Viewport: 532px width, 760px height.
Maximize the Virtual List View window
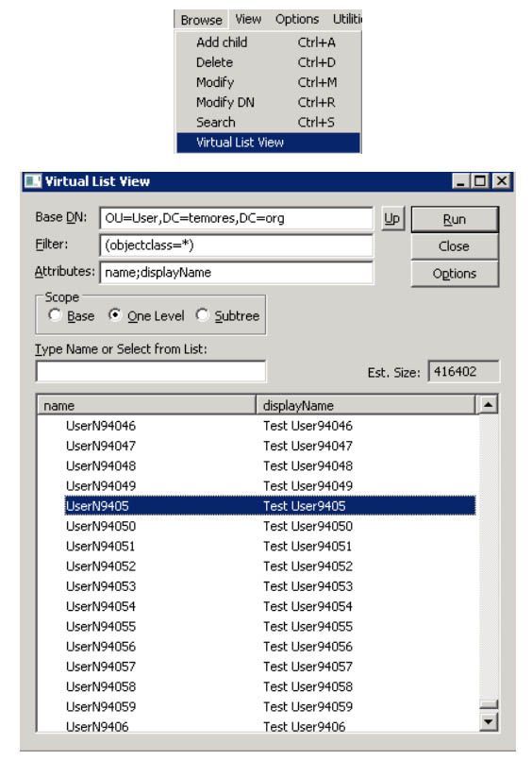point(480,181)
